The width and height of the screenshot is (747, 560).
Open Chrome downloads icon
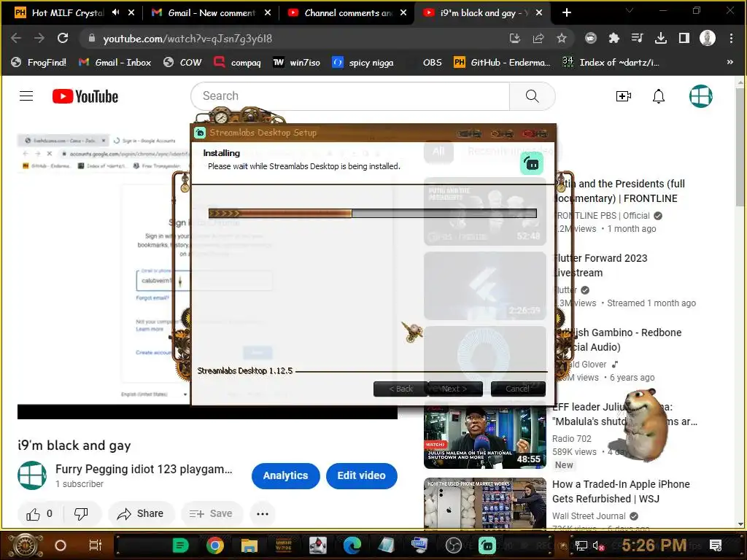tap(661, 38)
